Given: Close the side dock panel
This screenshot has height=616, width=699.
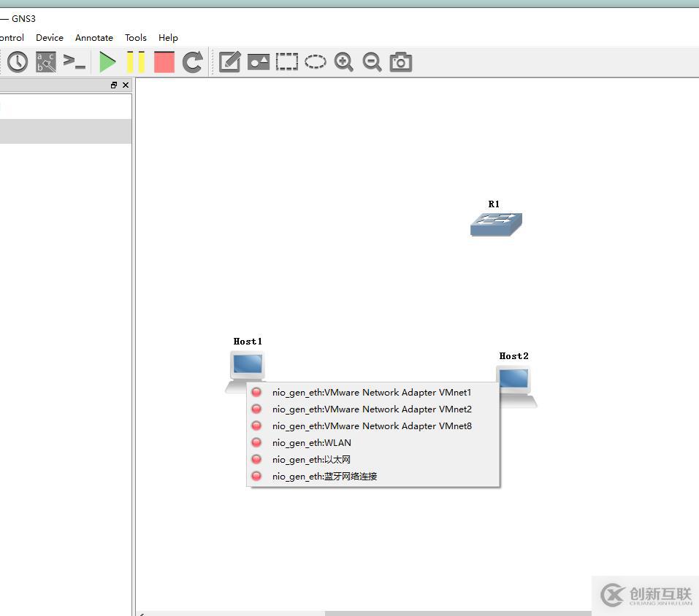Looking at the screenshot, I should pyautogui.click(x=126, y=85).
